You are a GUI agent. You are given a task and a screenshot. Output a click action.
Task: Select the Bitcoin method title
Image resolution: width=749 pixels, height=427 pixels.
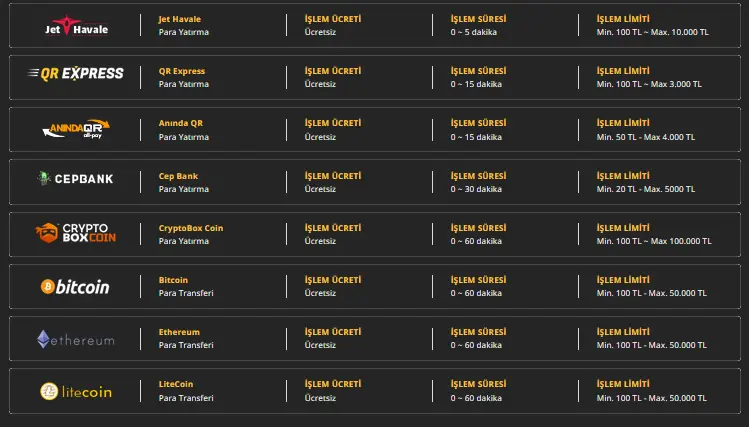click(173, 280)
